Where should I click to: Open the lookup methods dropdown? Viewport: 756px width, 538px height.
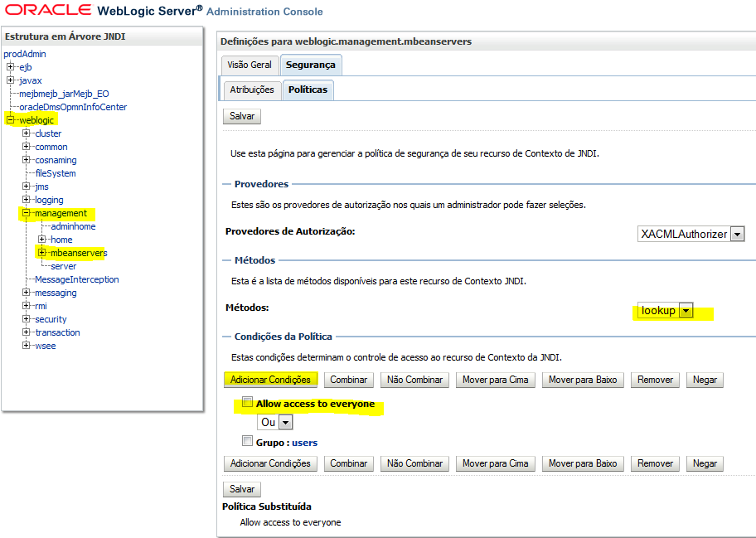tap(666, 311)
